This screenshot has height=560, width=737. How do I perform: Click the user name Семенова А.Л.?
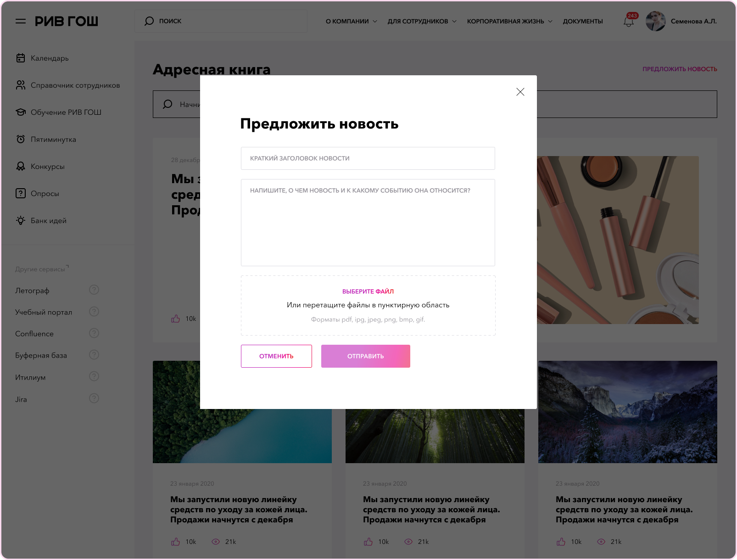point(693,21)
